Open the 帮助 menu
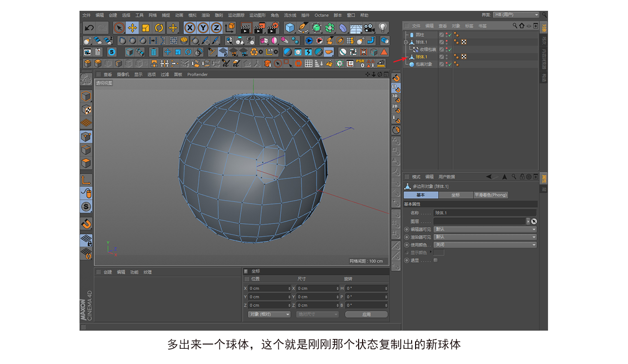This screenshot has width=628, height=364. coord(364,15)
